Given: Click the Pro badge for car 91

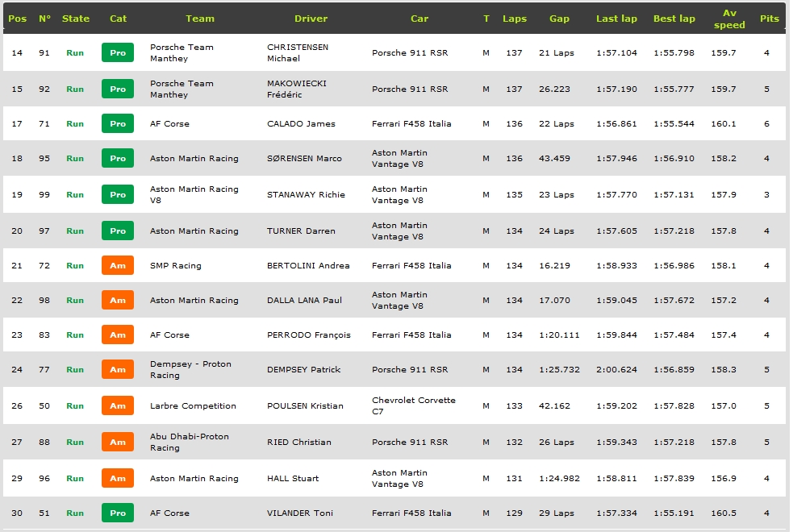Looking at the screenshot, I should click(x=118, y=53).
